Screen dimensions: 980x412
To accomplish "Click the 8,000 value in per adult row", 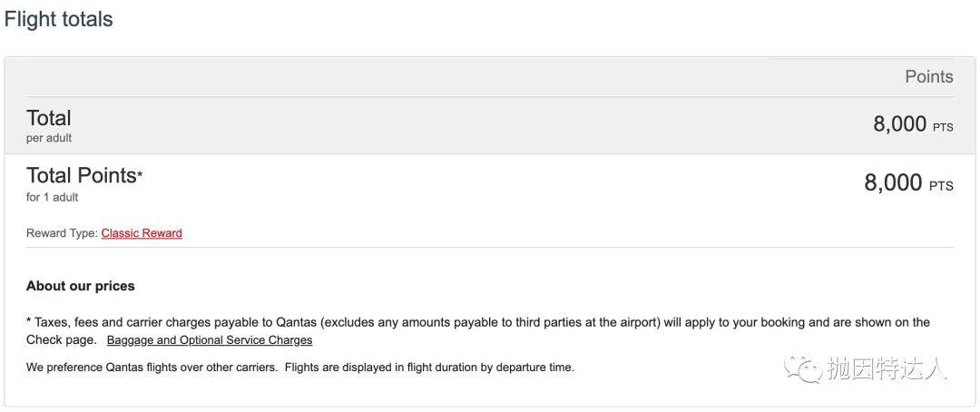I will coord(899,124).
